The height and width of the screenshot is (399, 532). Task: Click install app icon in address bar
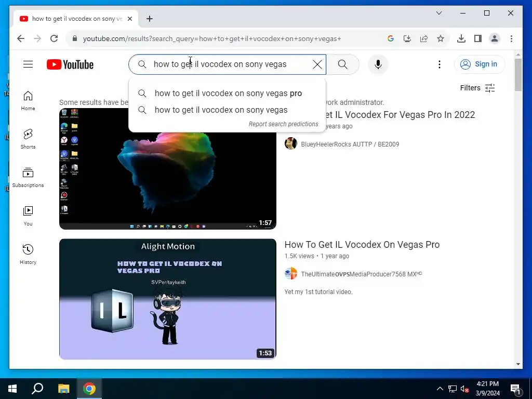[x=407, y=38]
